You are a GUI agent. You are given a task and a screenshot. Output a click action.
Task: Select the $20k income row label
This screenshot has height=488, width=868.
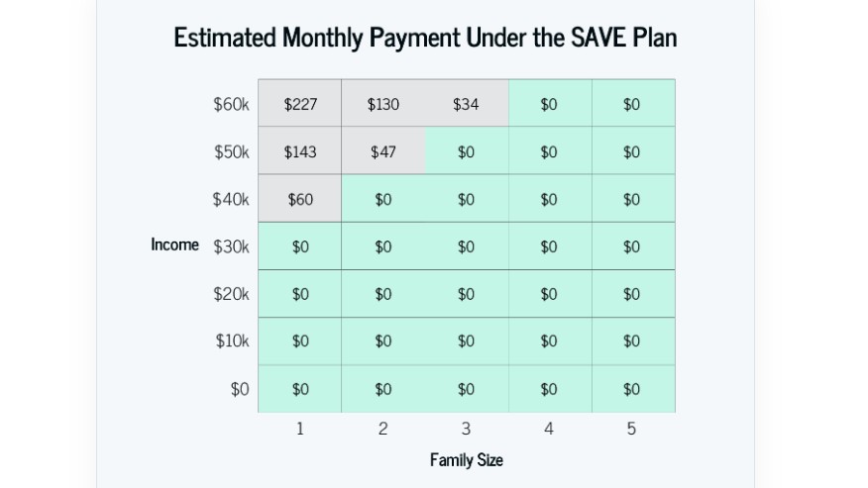point(231,294)
